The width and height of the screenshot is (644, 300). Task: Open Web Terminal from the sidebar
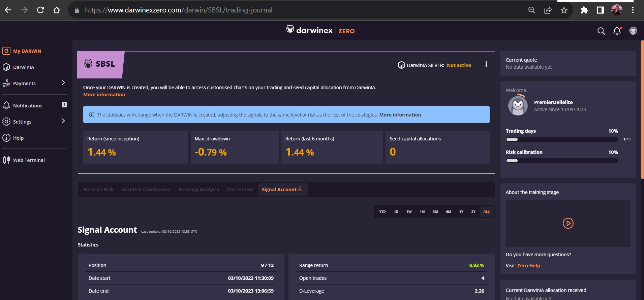coord(29,160)
